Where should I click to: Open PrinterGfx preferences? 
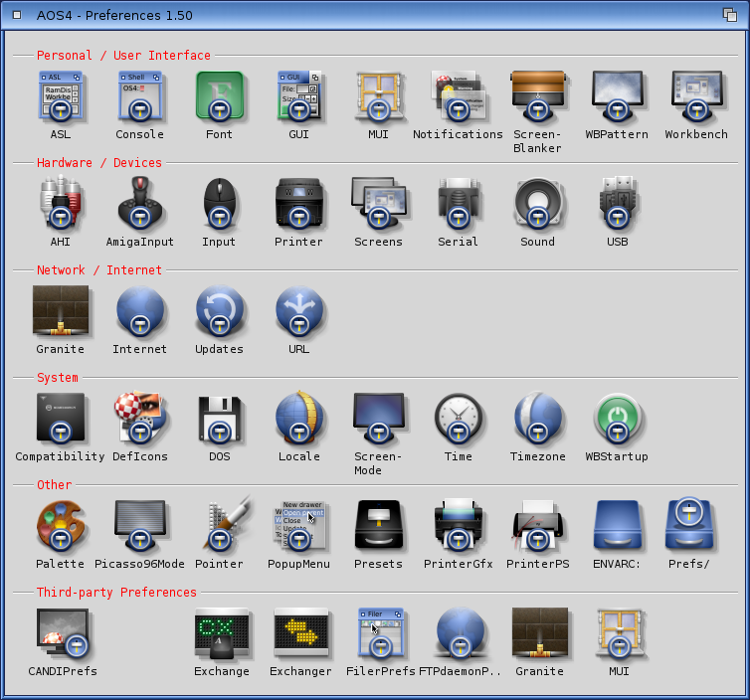(x=459, y=525)
